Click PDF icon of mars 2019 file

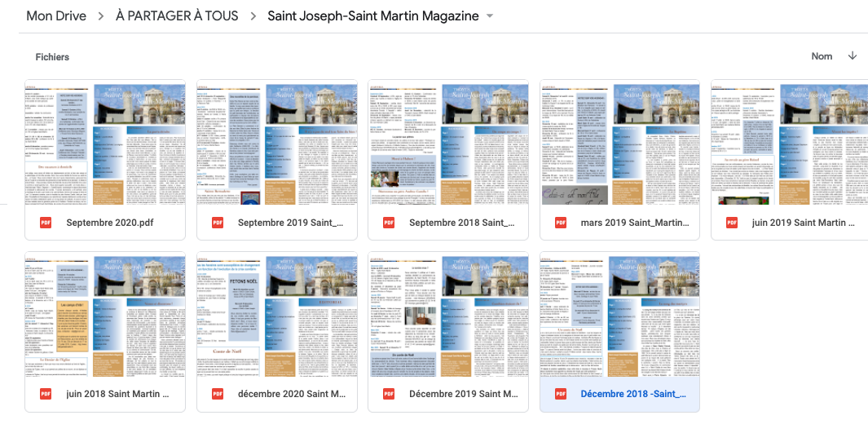click(561, 223)
